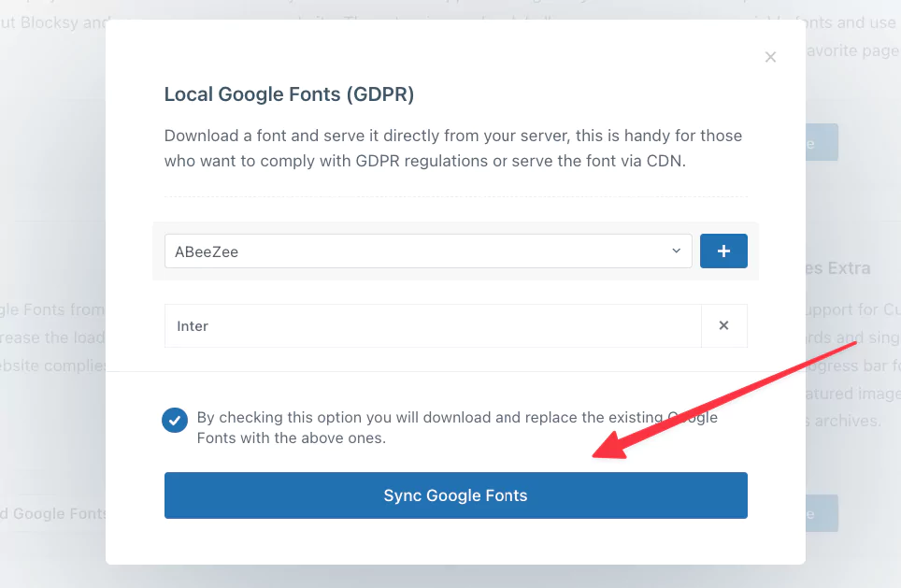Close the Local Google Fonts dialog
This screenshot has height=588, width=901.
pyautogui.click(x=770, y=57)
